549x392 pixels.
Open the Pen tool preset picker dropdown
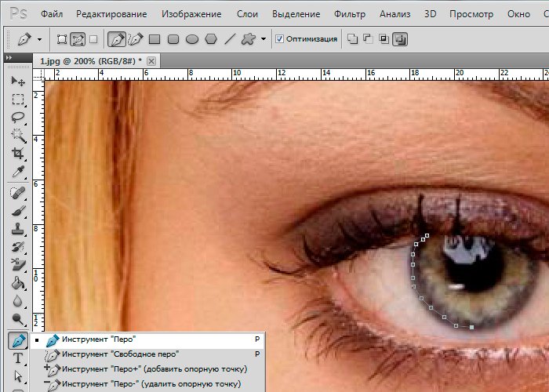[x=40, y=38]
